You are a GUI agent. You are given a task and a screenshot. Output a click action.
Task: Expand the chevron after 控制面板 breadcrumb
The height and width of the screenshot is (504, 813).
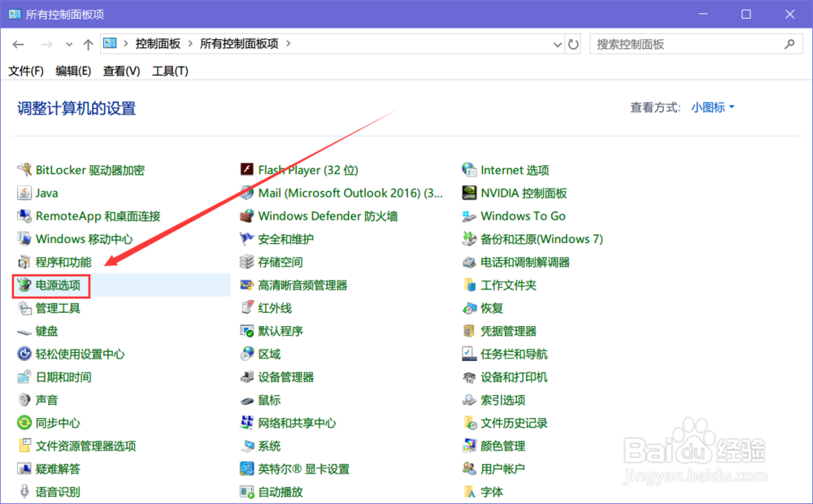coord(190,44)
